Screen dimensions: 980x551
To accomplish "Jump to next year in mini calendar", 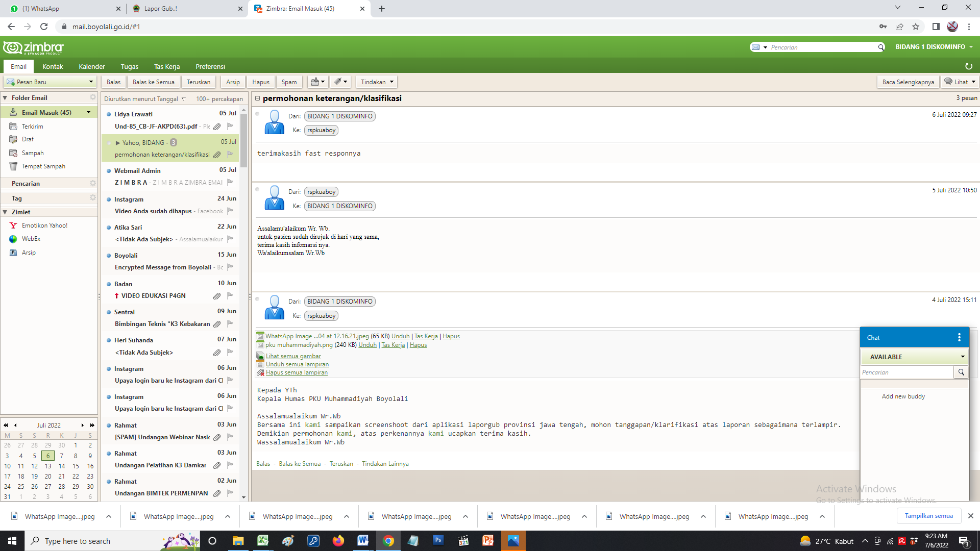I will click(92, 425).
